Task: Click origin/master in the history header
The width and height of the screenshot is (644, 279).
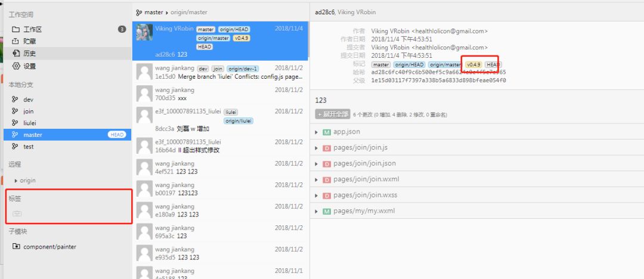Action: pyautogui.click(x=189, y=13)
